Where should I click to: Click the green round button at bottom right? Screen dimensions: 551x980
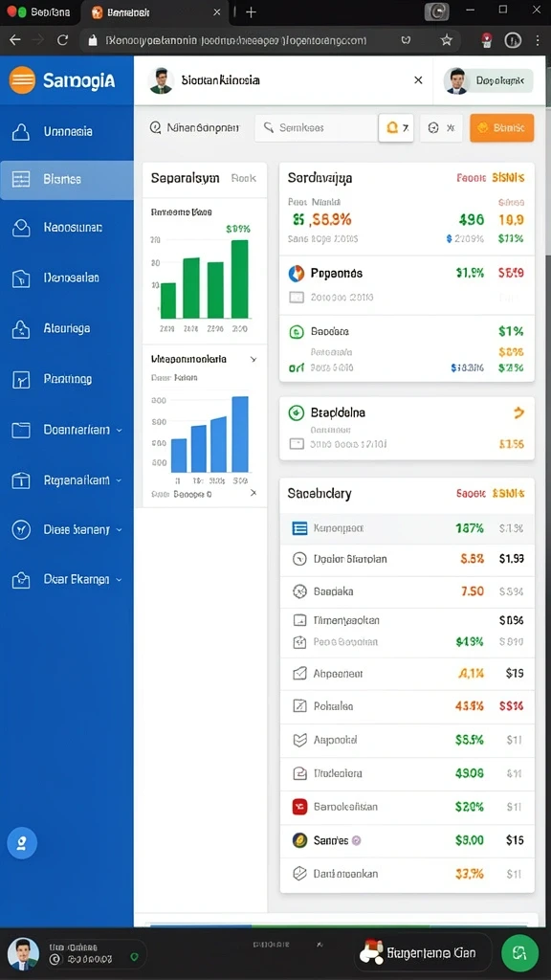[x=519, y=953]
